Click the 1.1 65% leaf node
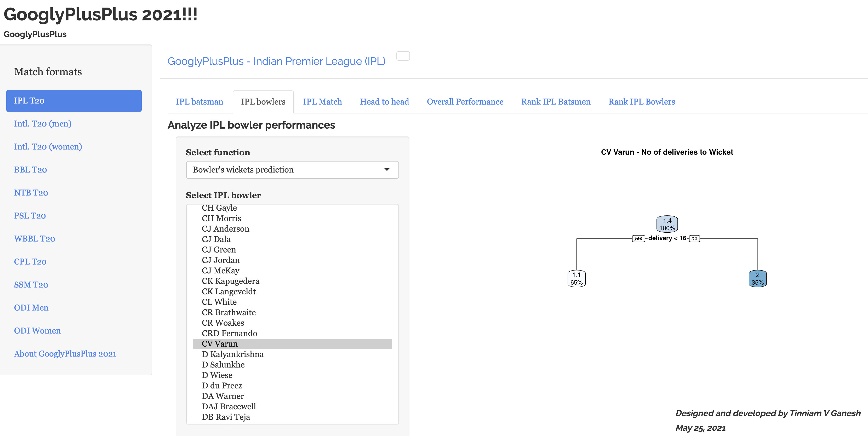 [576, 279]
